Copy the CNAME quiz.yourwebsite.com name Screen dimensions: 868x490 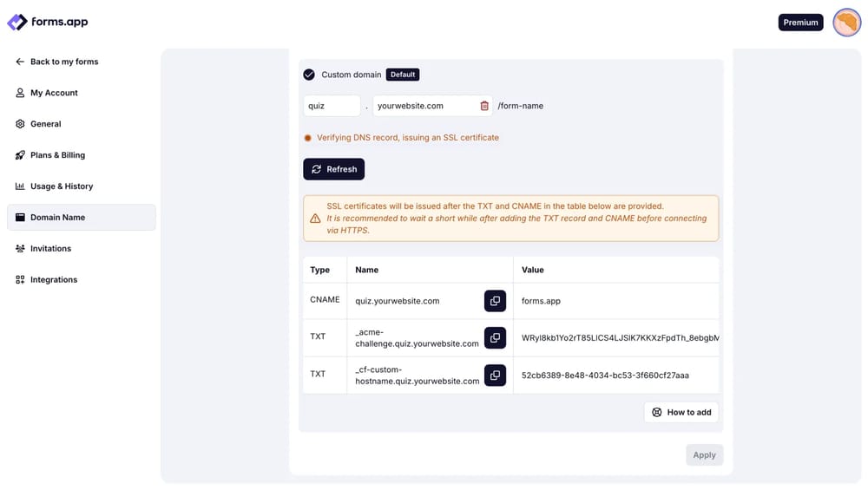click(x=495, y=301)
